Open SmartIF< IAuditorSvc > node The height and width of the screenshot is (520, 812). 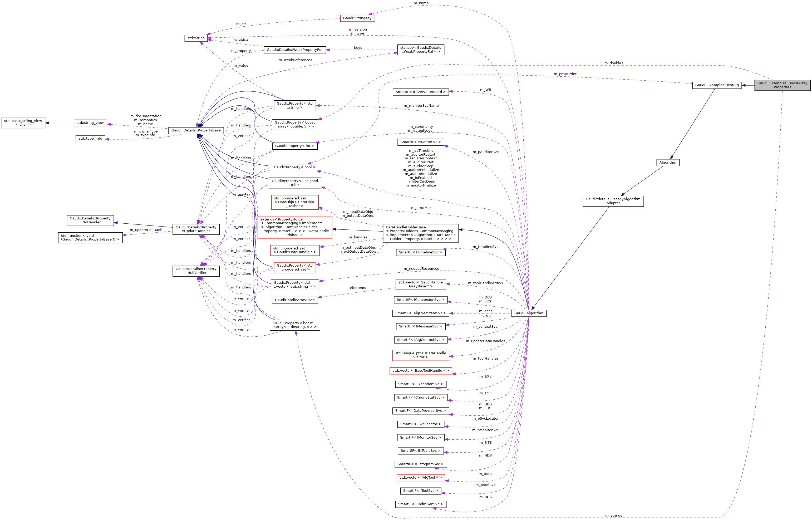(x=421, y=142)
